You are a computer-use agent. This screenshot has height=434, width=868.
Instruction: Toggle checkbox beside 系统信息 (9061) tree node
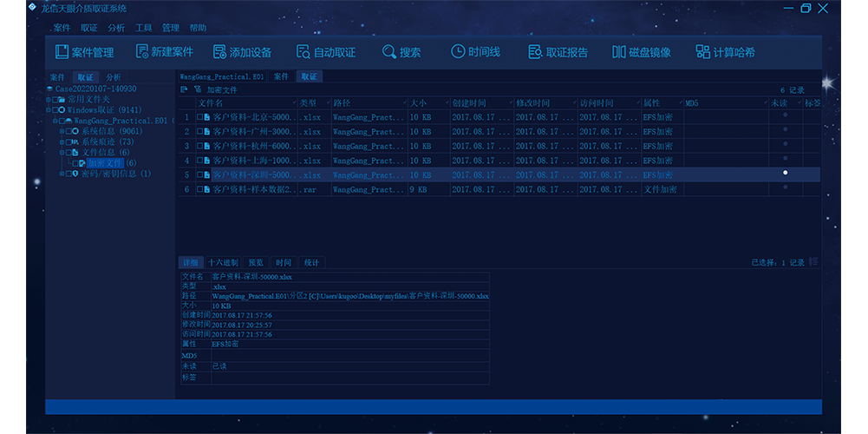click(68, 131)
